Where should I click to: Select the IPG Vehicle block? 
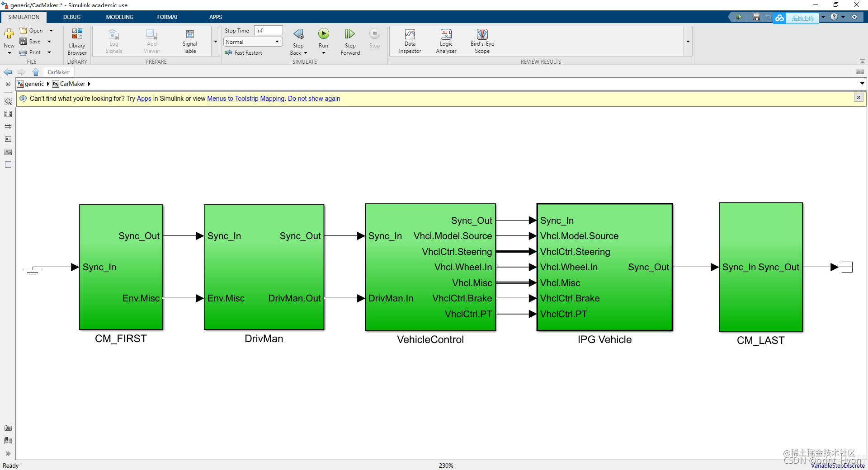tap(605, 267)
